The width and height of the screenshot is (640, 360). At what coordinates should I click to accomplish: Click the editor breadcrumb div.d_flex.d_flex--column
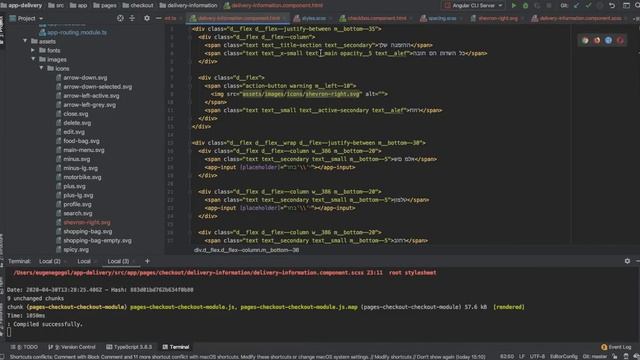[x=247, y=250]
